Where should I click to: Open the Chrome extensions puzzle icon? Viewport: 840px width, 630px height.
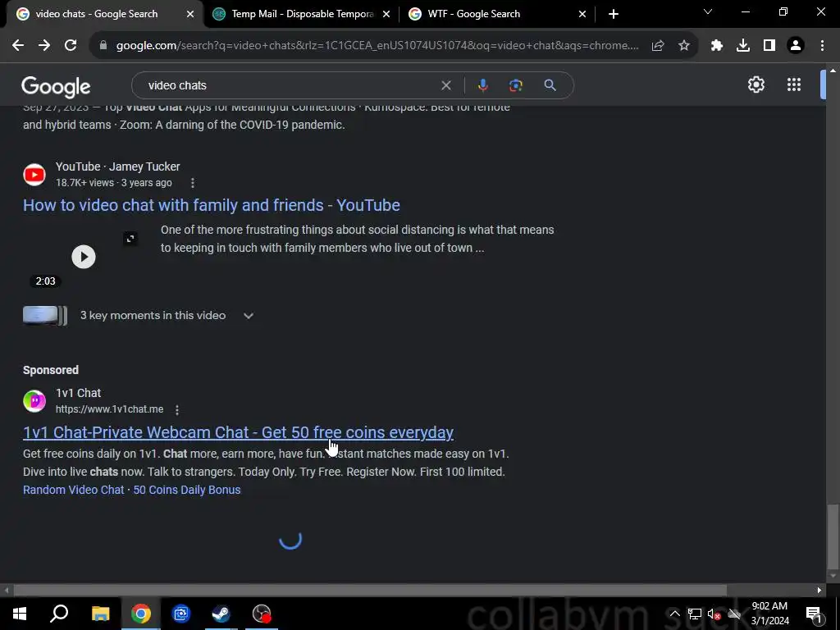(x=717, y=46)
